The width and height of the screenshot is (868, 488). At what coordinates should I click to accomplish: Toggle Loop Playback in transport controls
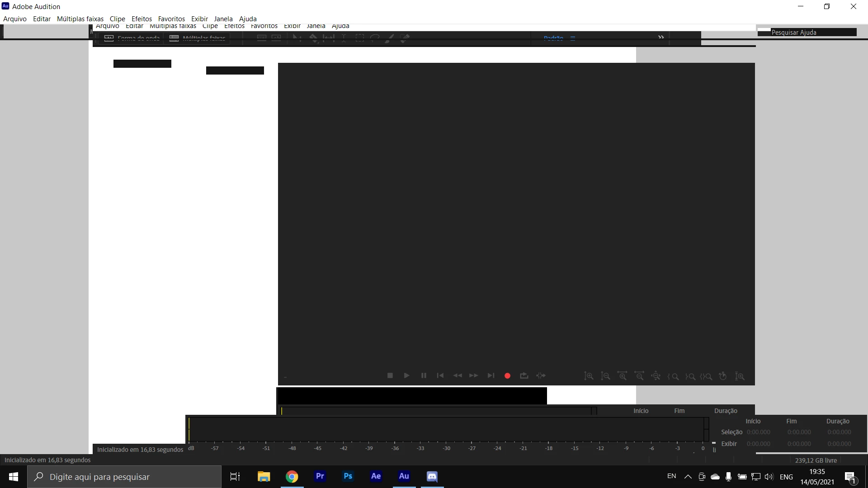(524, 375)
